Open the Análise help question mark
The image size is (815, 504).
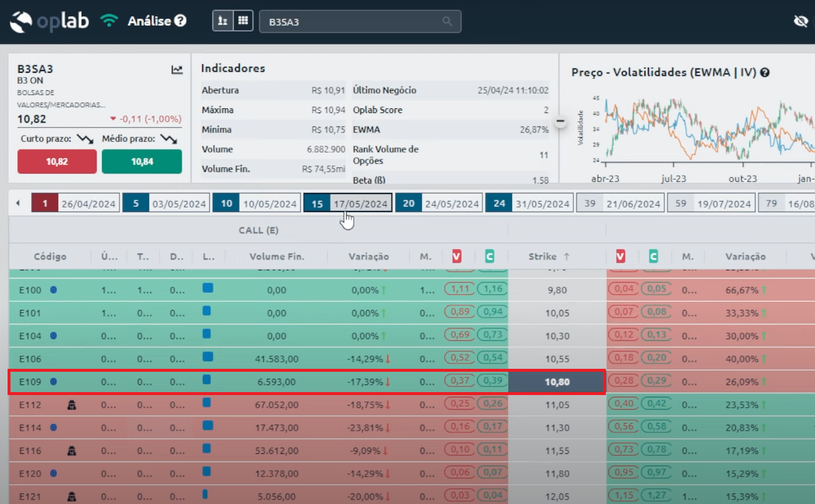(x=181, y=21)
